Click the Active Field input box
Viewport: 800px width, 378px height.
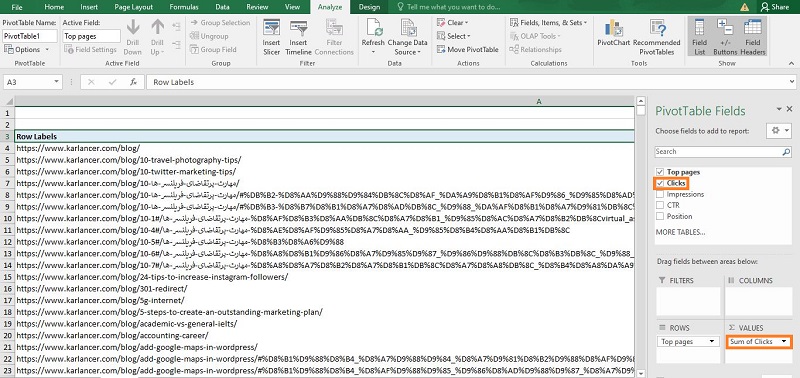point(91,36)
